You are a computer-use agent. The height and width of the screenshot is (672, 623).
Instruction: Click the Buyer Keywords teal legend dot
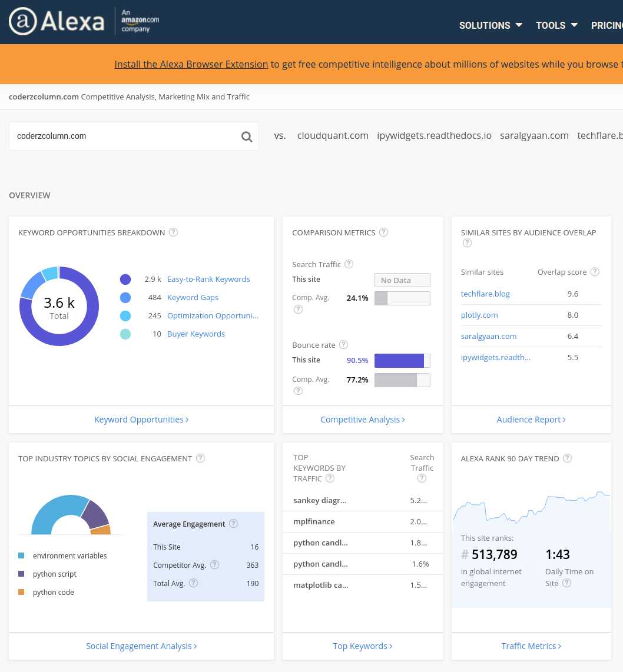pyautogui.click(x=125, y=334)
